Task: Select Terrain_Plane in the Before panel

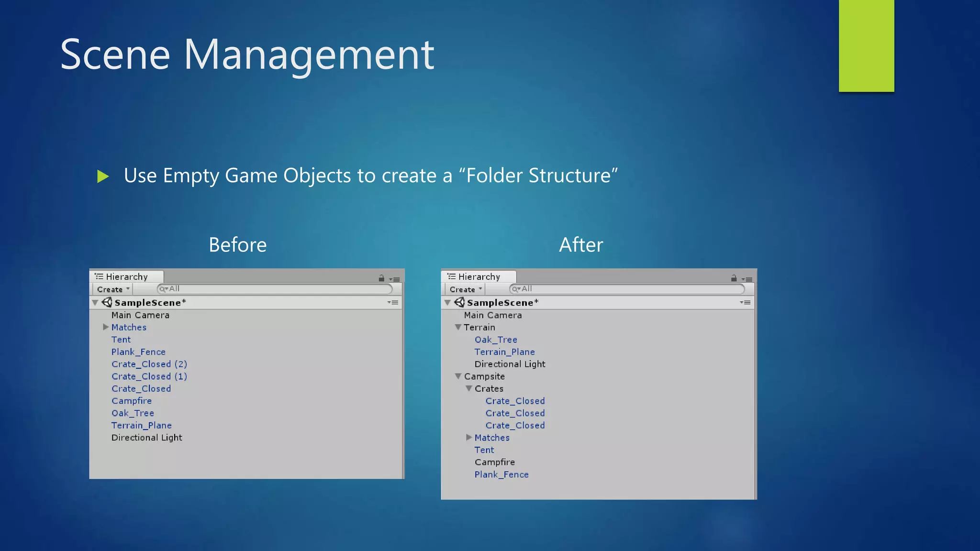Action: tap(141, 426)
